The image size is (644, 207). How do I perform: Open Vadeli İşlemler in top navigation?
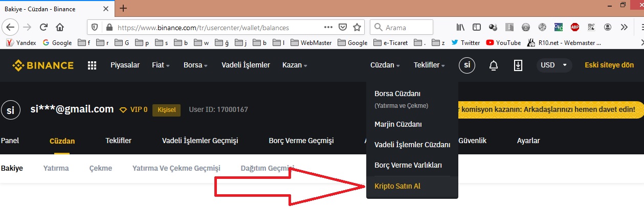(246, 65)
